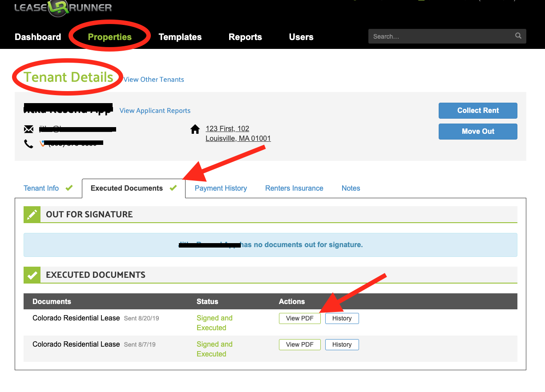Open the Templates menu item
Viewport: 545px width, 392px height.
coord(180,37)
